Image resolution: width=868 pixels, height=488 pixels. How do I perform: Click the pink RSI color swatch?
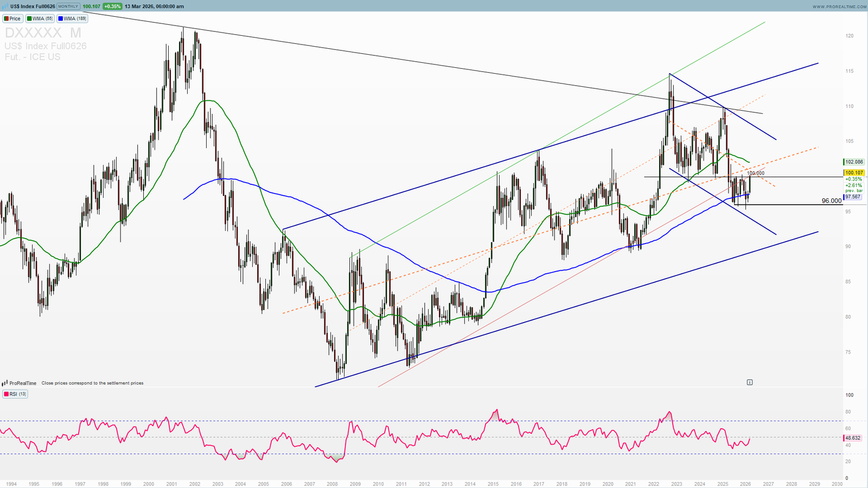6,394
